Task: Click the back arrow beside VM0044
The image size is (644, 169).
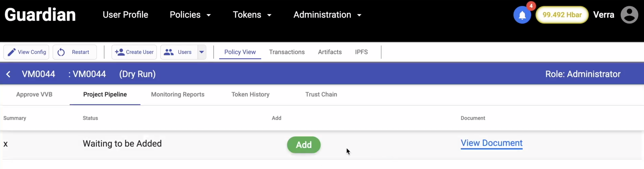Action: click(x=8, y=74)
